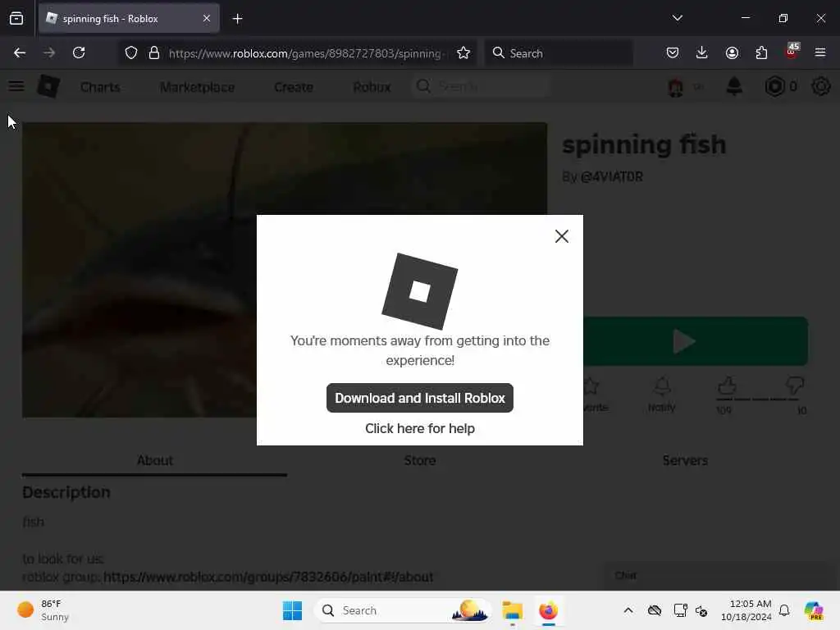Open Firefox extensions menu

click(761, 52)
